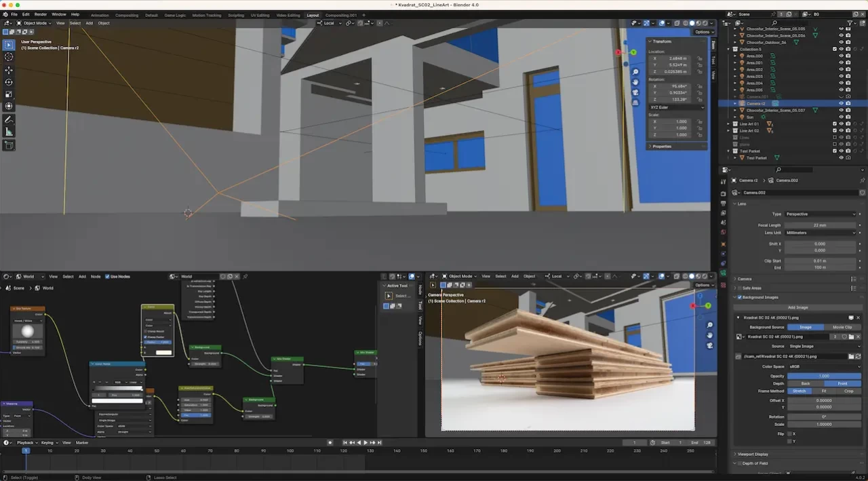The image size is (868, 481).
Task: Switch viewport to Rendered shading mode
Action: (x=705, y=24)
